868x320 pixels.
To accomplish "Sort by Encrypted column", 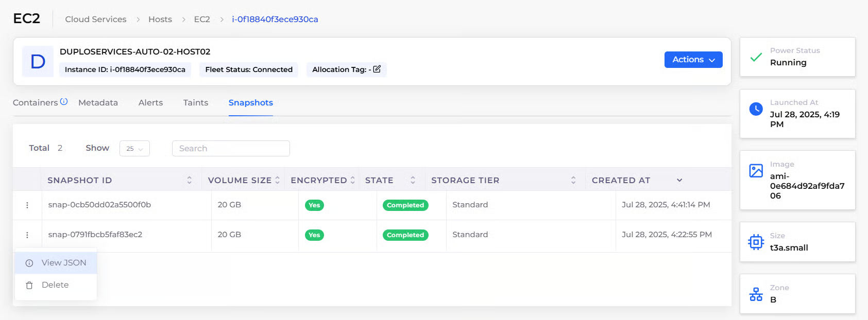I will coord(353,180).
